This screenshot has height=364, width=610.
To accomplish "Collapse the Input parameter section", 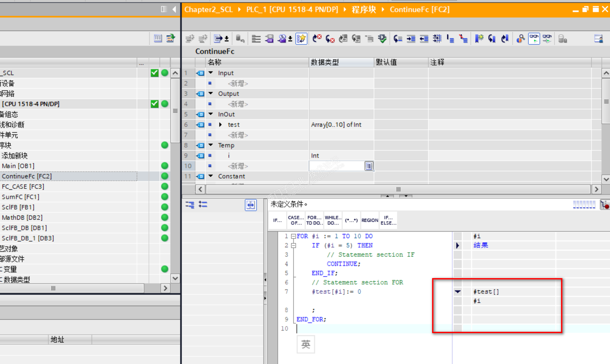I will point(211,73).
